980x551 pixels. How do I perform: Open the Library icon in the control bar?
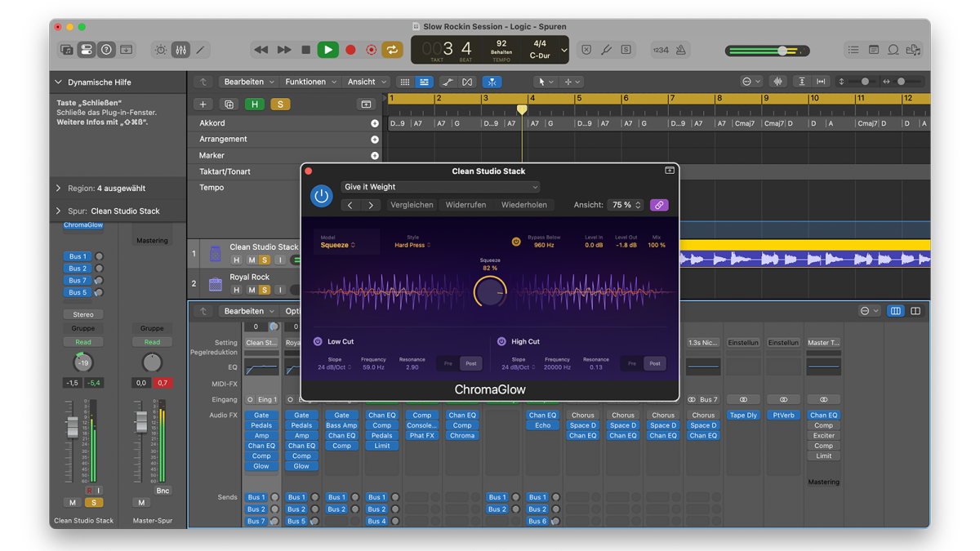67,50
